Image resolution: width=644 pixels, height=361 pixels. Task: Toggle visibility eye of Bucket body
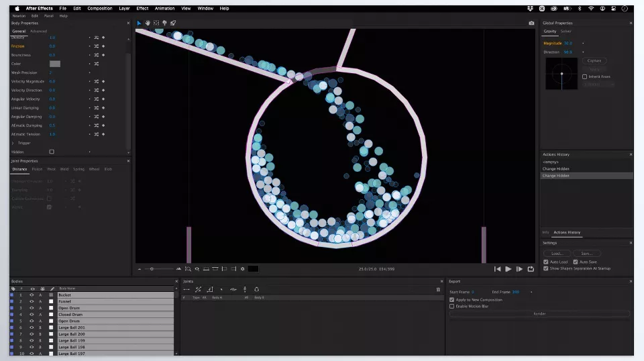click(x=32, y=295)
